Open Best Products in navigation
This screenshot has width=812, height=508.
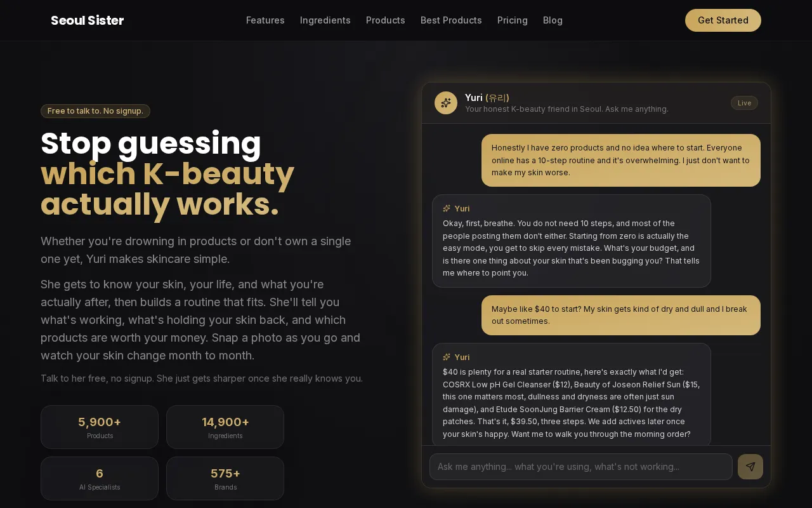coord(451,20)
